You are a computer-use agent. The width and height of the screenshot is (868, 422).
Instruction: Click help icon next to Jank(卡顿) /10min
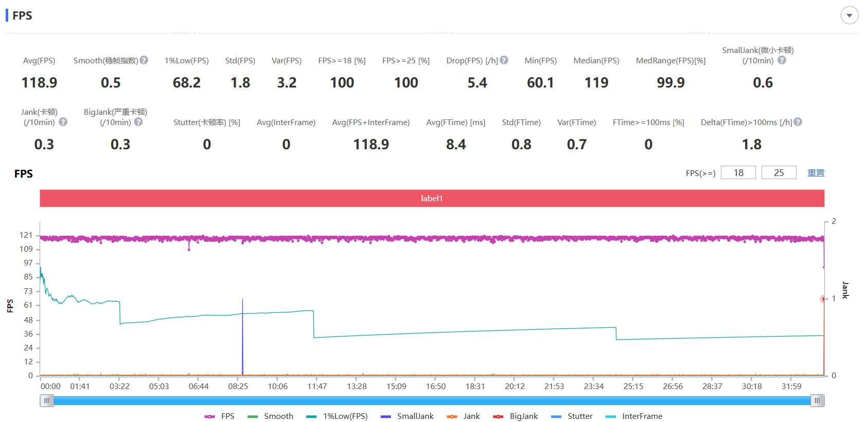coord(63,122)
